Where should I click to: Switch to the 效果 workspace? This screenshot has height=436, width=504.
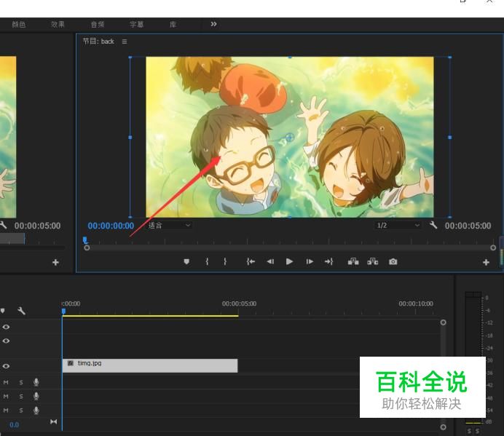pyautogui.click(x=58, y=25)
